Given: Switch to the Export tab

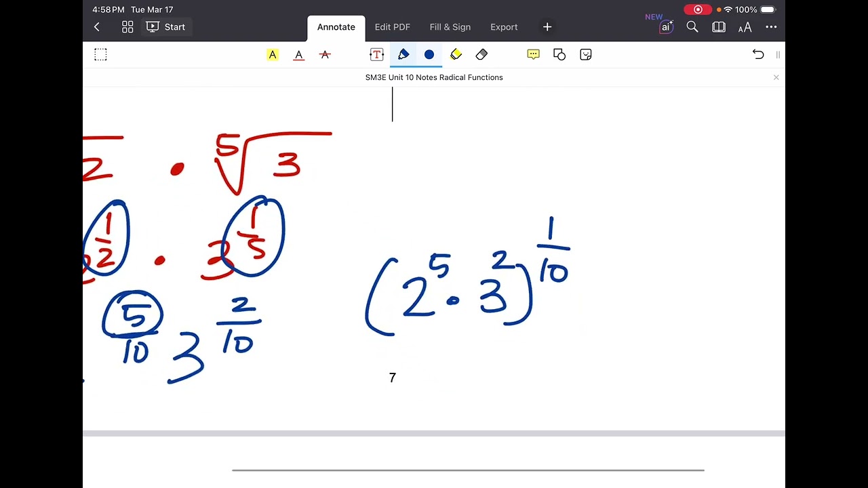Looking at the screenshot, I should (x=504, y=27).
